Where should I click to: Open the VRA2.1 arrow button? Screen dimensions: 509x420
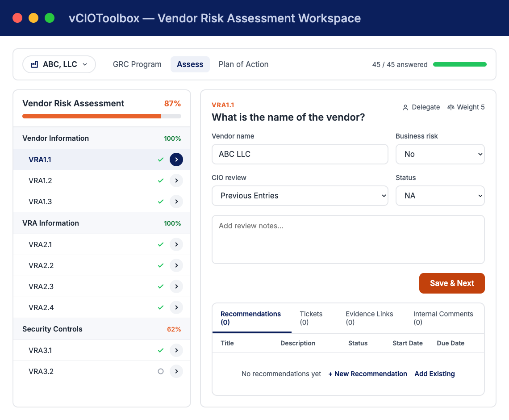point(176,244)
